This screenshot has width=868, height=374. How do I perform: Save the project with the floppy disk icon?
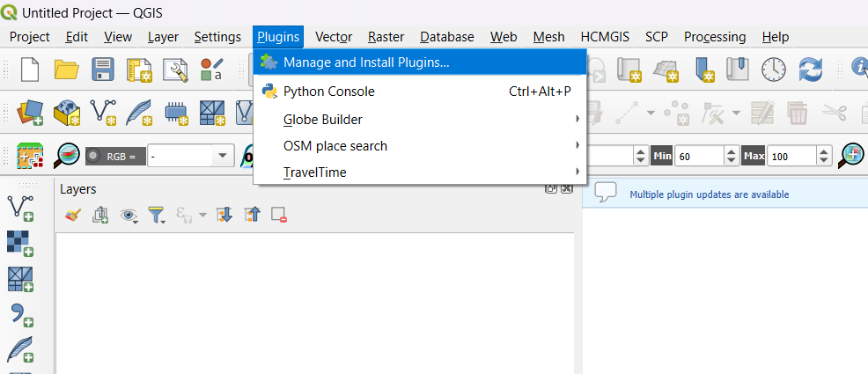102,70
